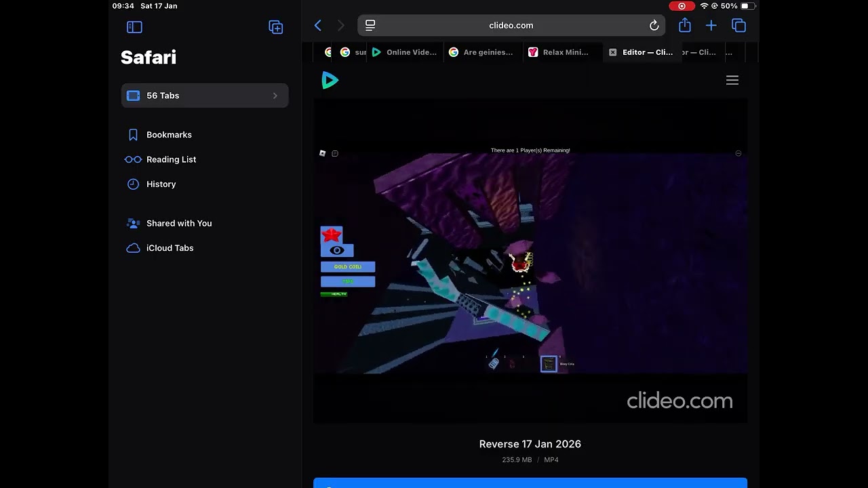Click the Safari heading in the sidebar

point(149,57)
